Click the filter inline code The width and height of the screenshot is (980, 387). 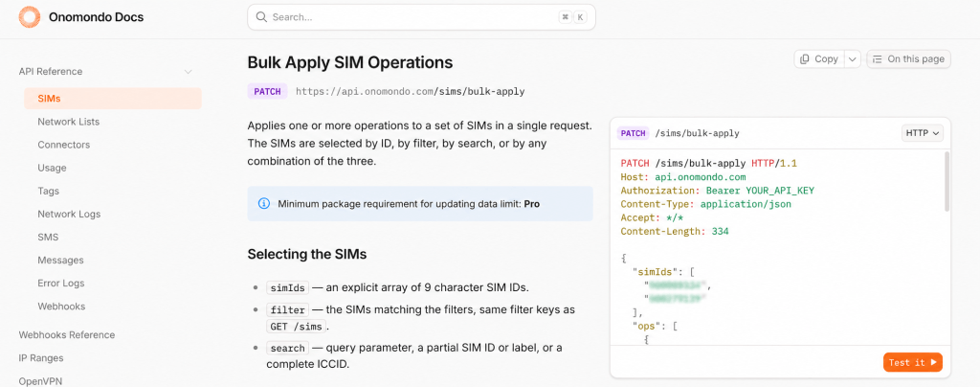click(x=287, y=310)
